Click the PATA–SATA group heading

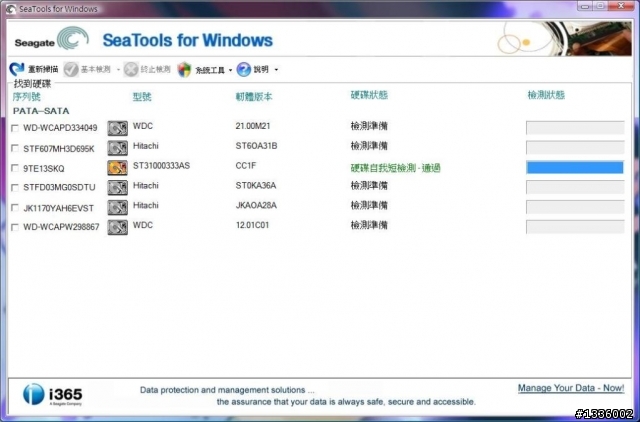coord(41,111)
